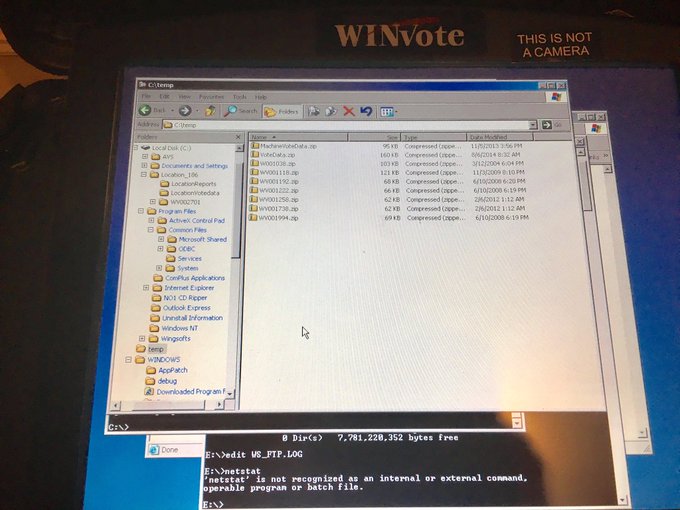Select the Outlook Express folder
This screenshot has width=680, height=510.
tap(180, 308)
